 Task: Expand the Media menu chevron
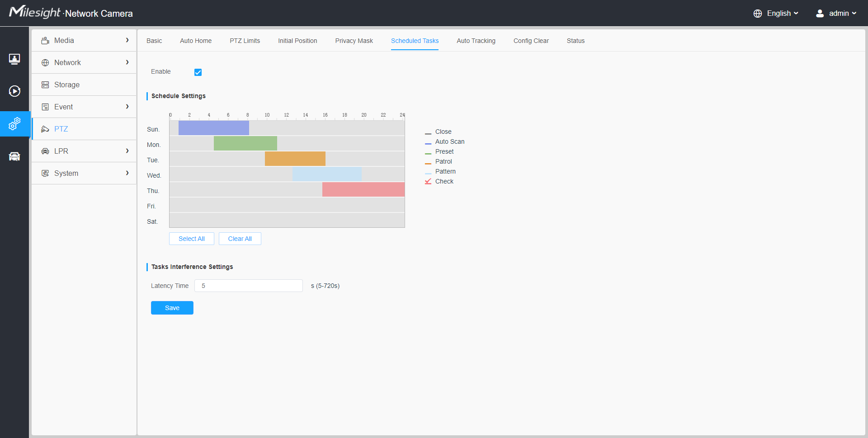click(x=127, y=40)
